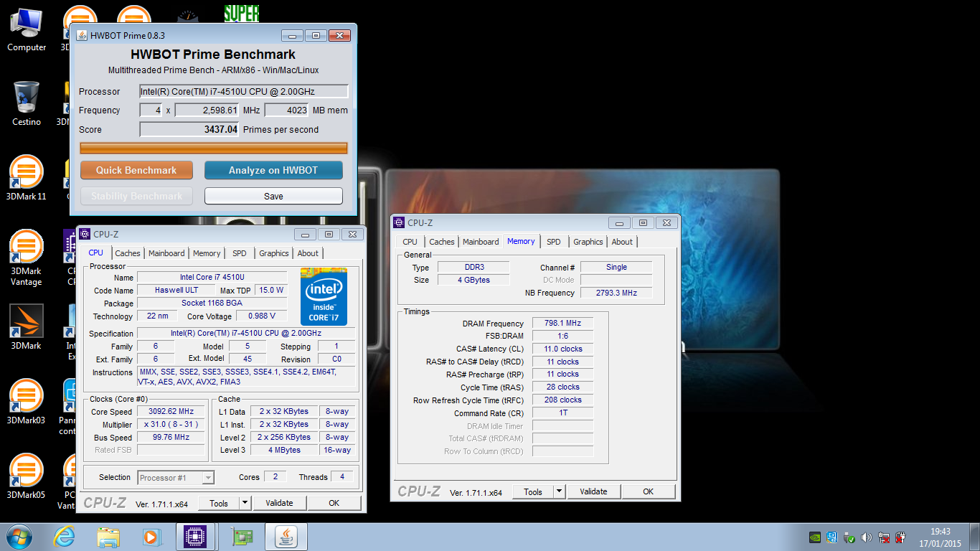
Task: Launch 3DMark05 desktop shortcut
Action: point(27,476)
